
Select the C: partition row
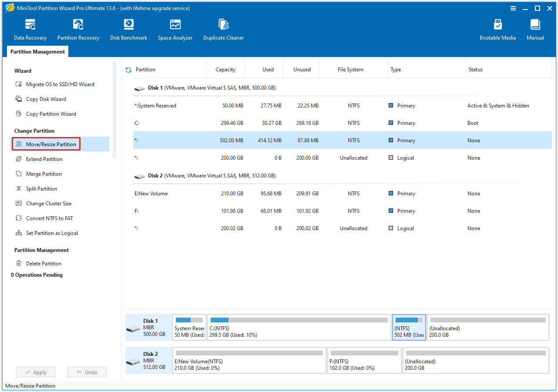click(x=342, y=123)
